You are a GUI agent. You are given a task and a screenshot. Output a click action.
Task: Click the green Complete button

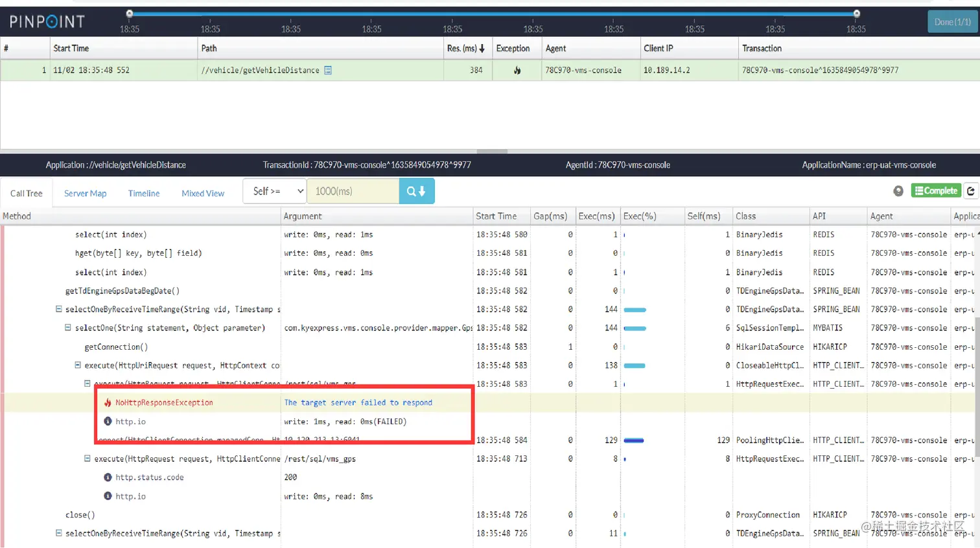pyautogui.click(x=936, y=190)
